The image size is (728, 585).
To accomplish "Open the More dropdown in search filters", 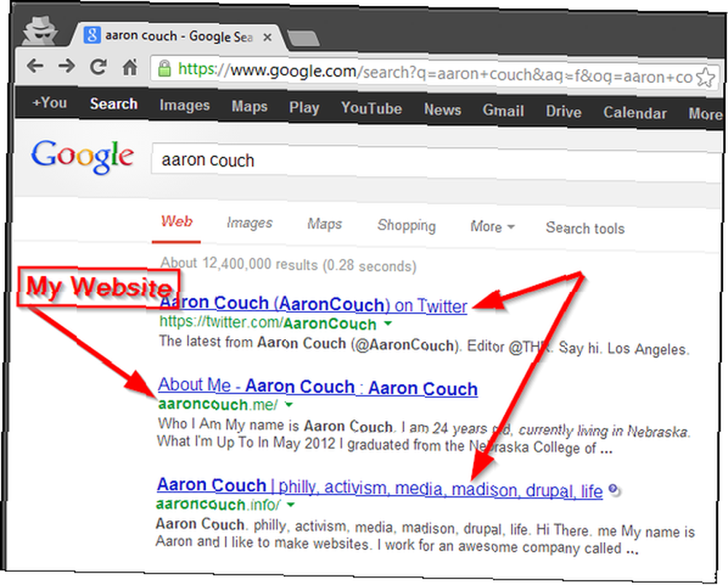I will tap(492, 226).
